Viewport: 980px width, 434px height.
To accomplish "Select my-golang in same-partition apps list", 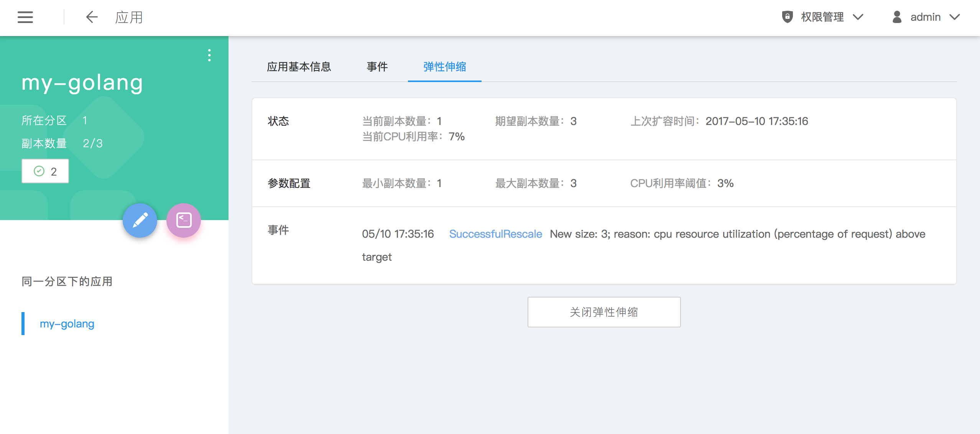I will point(67,324).
